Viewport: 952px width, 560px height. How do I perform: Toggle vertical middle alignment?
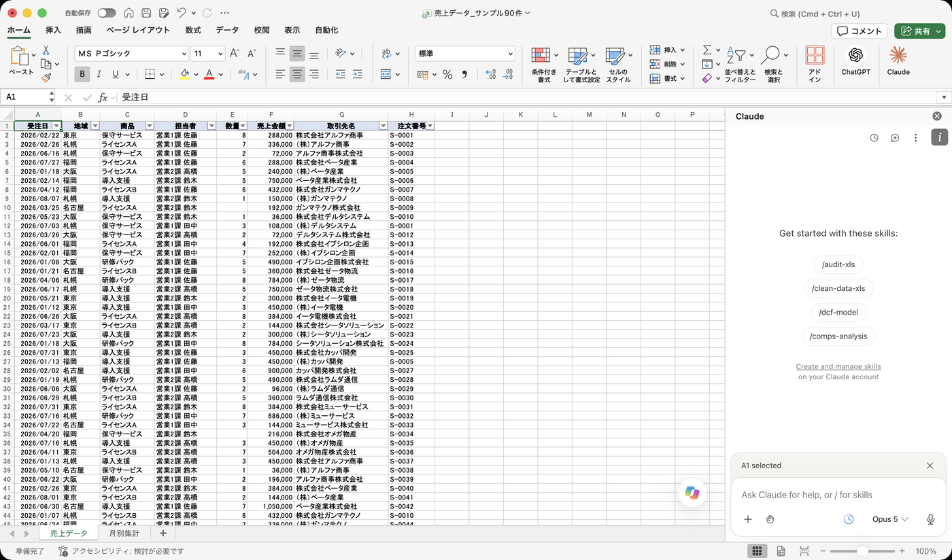coord(297,54)
